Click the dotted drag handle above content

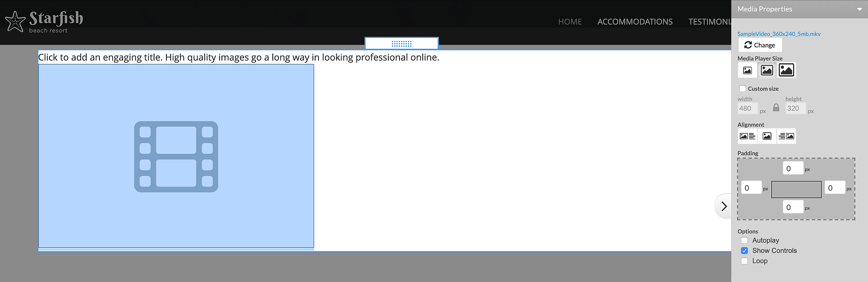[x=401, y=44]
